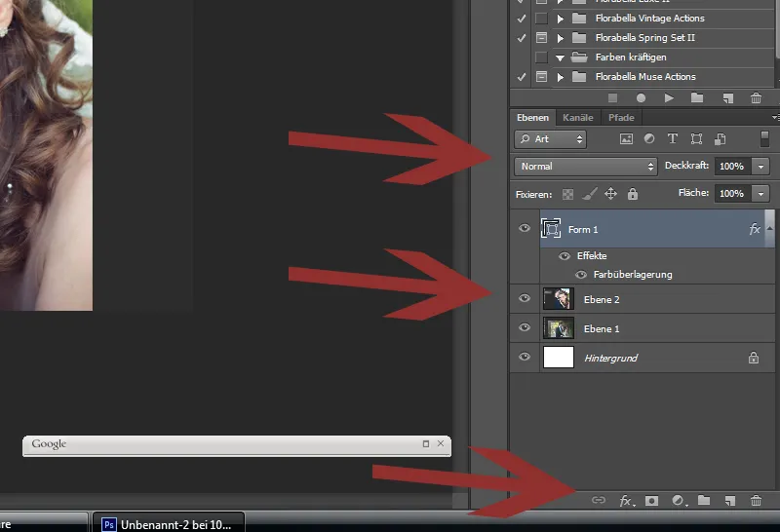This screenshot has width=780, height=532.
Task: Add a layer mask
Action: (651, 500)
